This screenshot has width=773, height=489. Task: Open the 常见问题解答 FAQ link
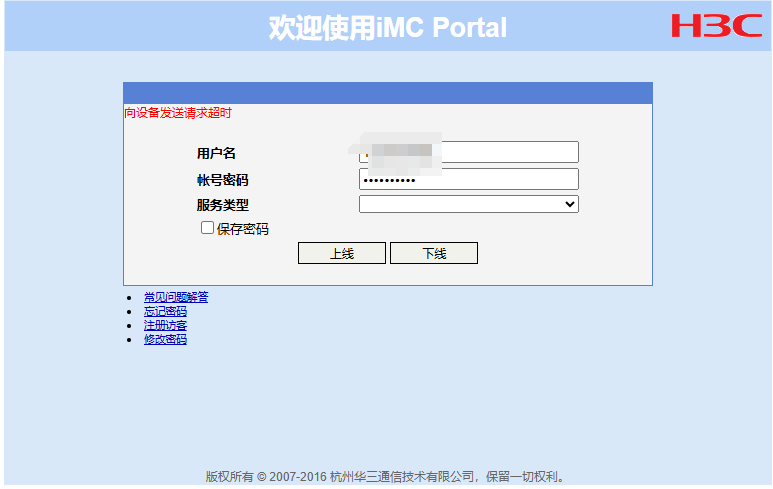176,297
